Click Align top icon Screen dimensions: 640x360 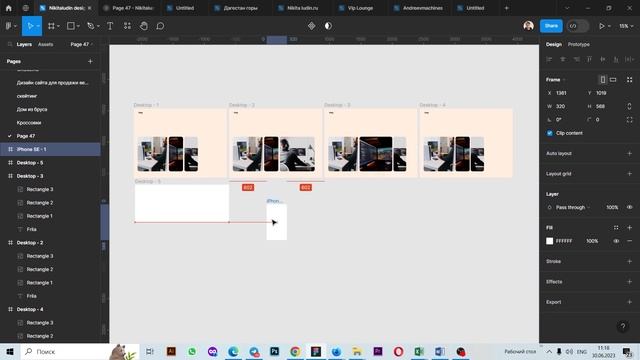point(589,60)
